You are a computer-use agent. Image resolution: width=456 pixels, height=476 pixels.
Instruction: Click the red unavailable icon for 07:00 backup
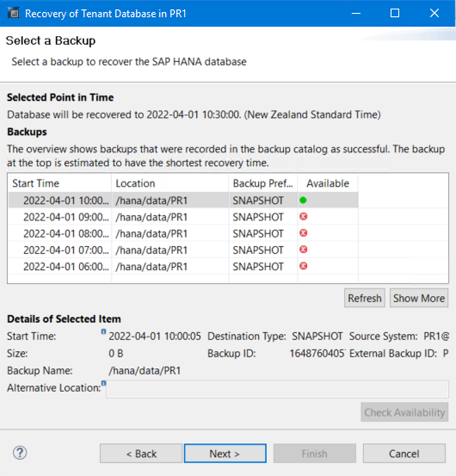click(x=303, y=250)
